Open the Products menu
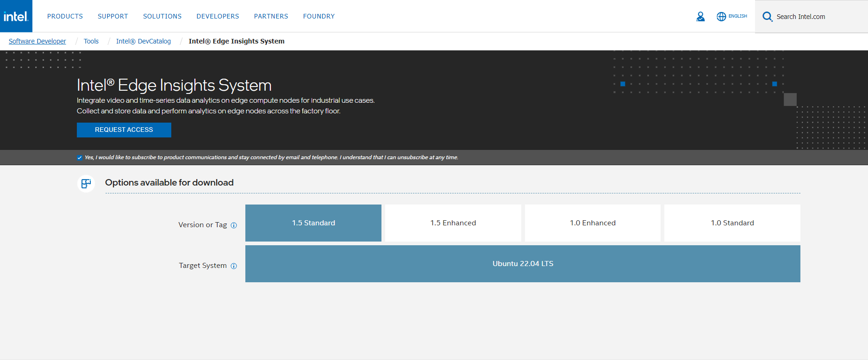The image size is (868, 360). [65, 16]
